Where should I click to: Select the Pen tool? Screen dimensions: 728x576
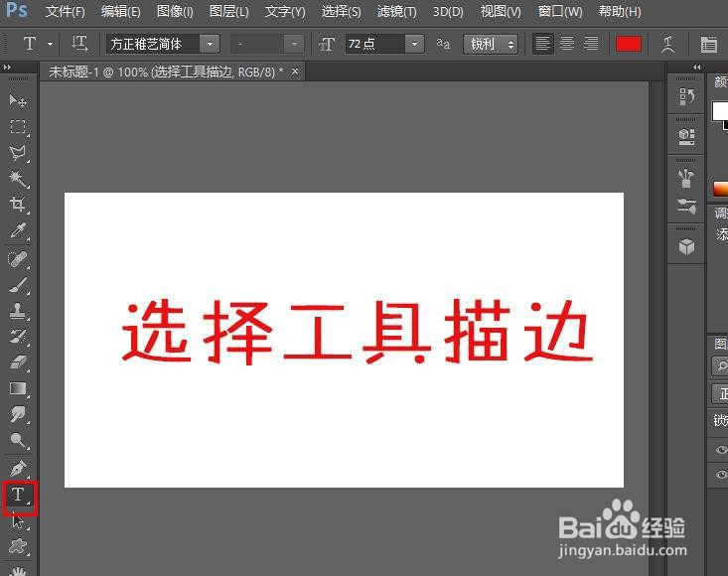pos(18,469)
